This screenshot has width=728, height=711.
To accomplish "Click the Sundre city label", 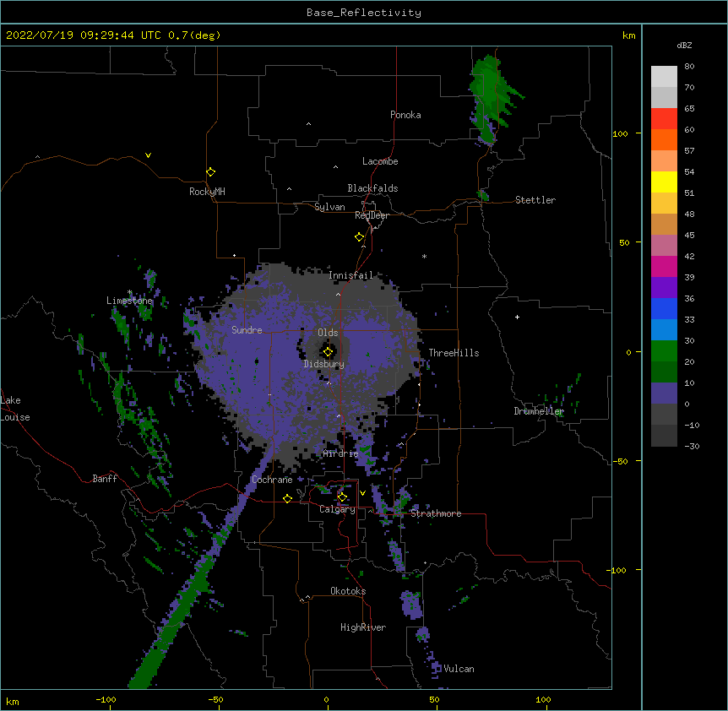I will click(x=247, y=330).
